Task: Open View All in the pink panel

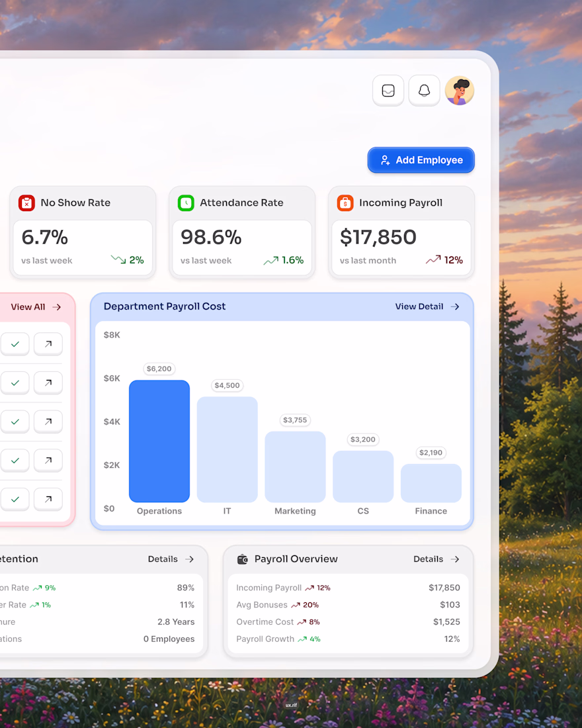Action: [x=36, y=307]
